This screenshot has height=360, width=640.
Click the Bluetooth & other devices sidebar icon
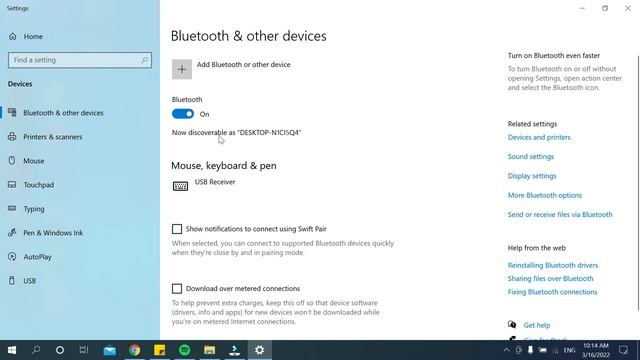coord(12,113)
